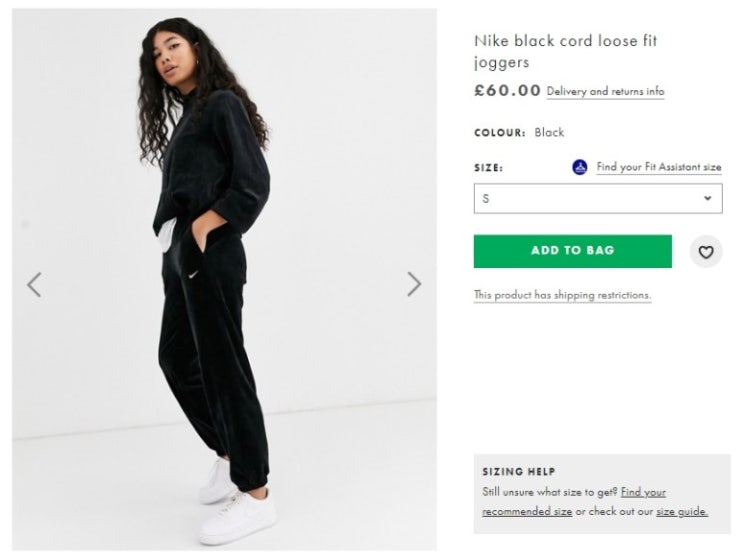Expand the size dropdown arrow
The image size is (743, 560).
click(707, 198)
